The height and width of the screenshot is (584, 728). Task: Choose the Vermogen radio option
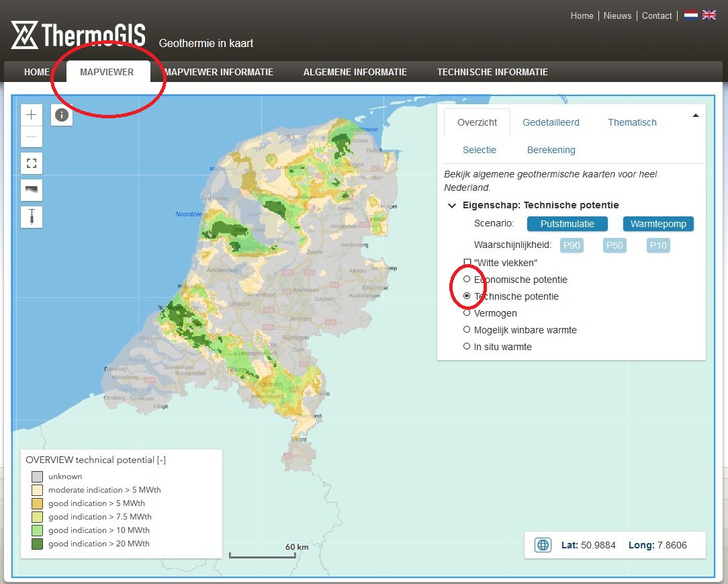pos(467,312)
